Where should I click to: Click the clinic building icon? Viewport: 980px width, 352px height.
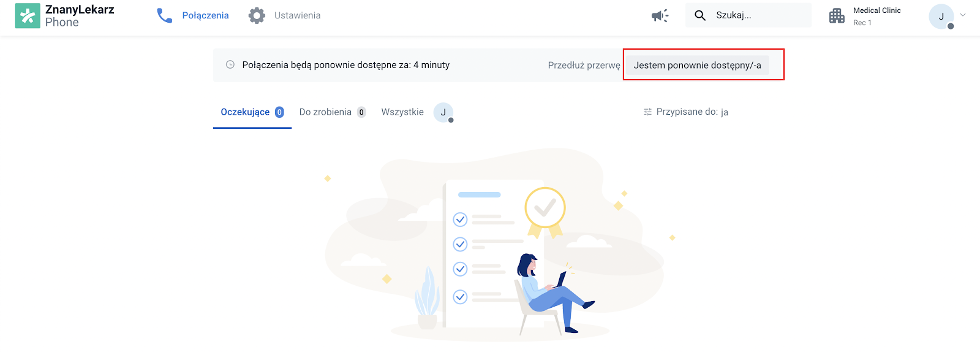(837, 16)
